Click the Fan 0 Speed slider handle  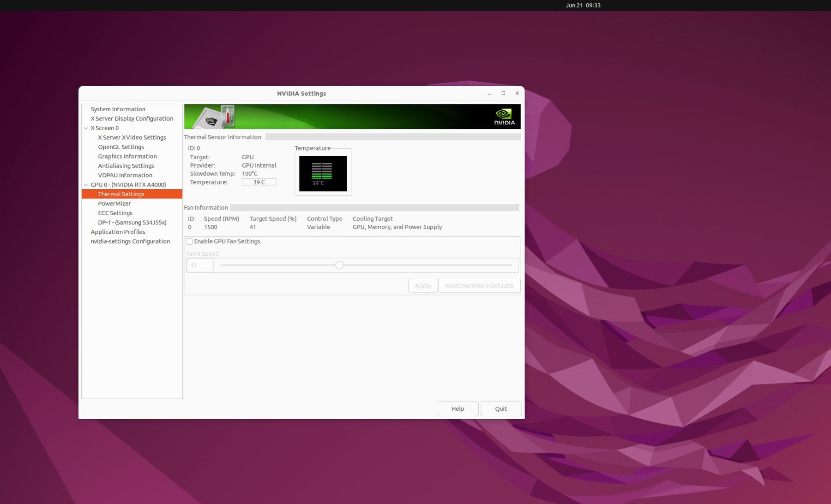[x=340, y=265]
